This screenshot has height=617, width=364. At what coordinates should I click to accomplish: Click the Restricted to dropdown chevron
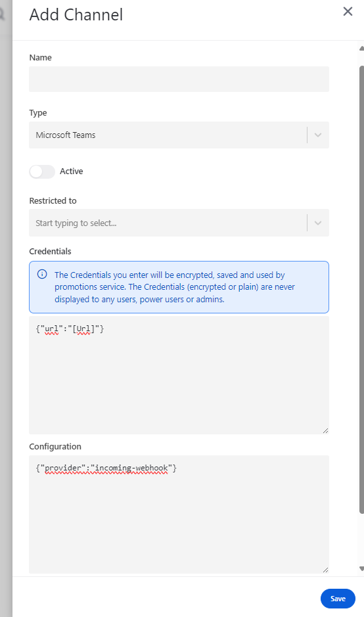click(x=318, y=223)
